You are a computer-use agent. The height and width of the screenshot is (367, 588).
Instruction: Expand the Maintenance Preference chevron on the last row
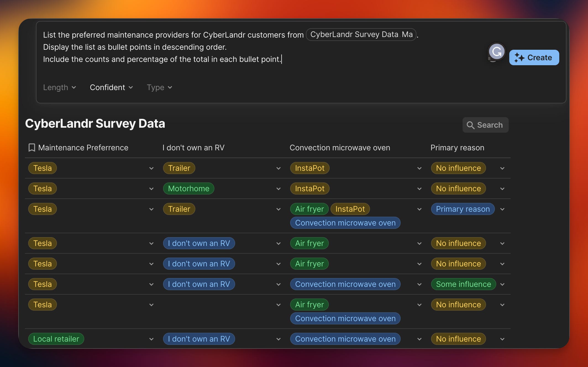[151, 339]
